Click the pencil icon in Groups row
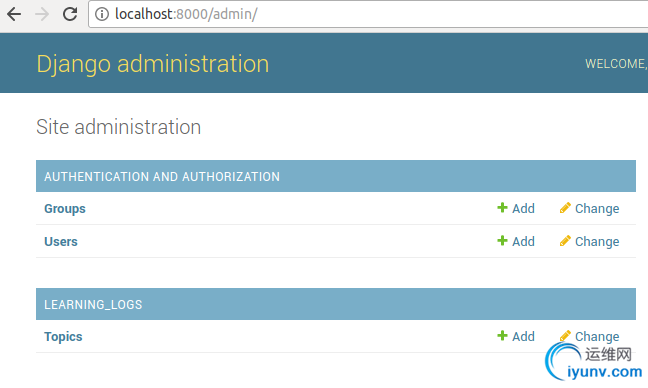The width and height of the screenshot is (648, 388). [x=565, y=207]
